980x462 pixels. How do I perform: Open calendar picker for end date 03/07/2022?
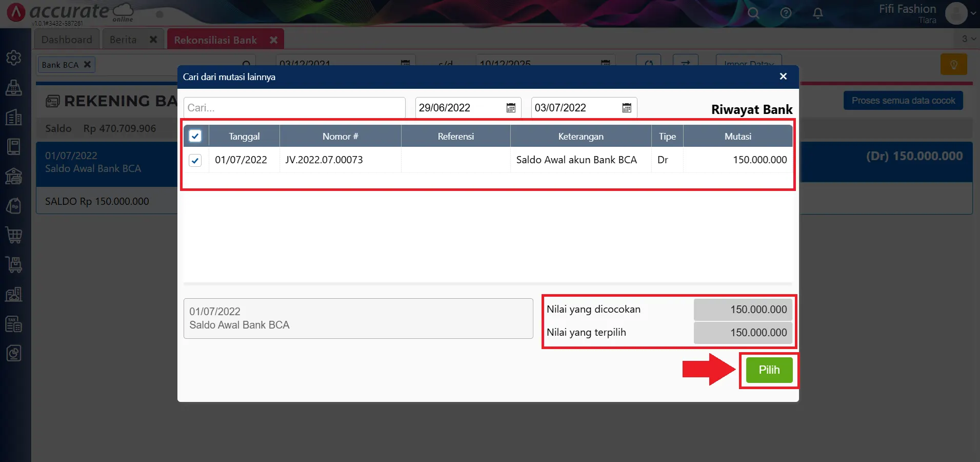627,108
